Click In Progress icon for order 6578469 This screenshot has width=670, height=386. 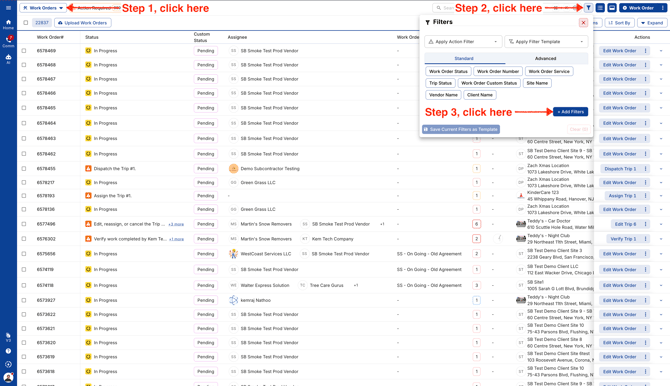point(88,50)
